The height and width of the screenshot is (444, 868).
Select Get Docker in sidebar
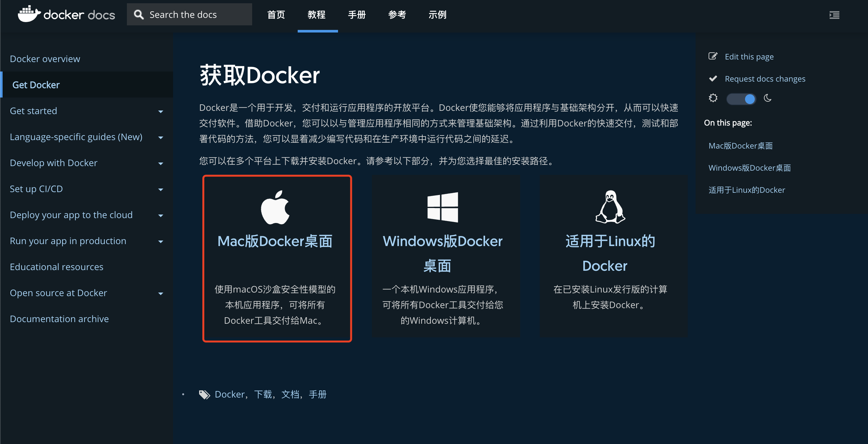coord(36,85)
